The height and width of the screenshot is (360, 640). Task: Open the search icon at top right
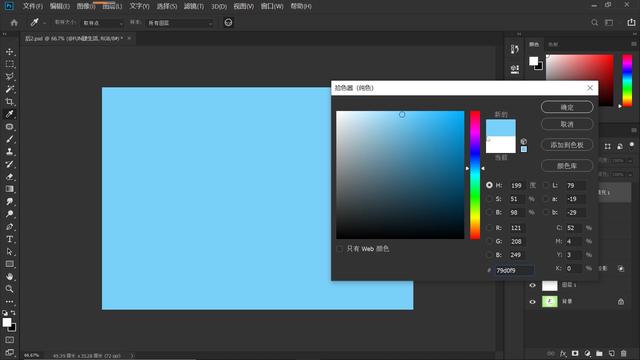595,23
